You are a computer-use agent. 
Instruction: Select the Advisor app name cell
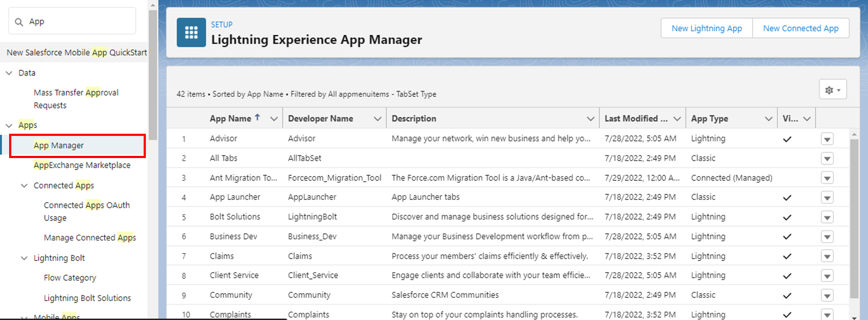(223, 139)
